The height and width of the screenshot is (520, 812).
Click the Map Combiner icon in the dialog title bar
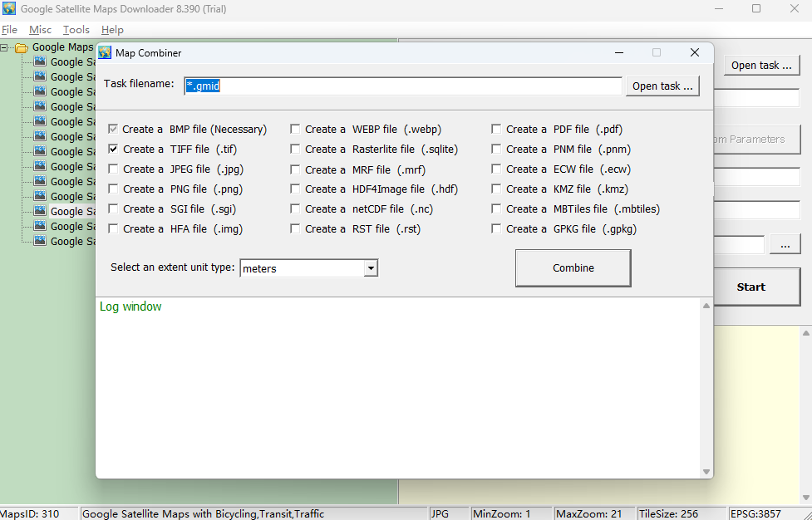tap(105, 52)
